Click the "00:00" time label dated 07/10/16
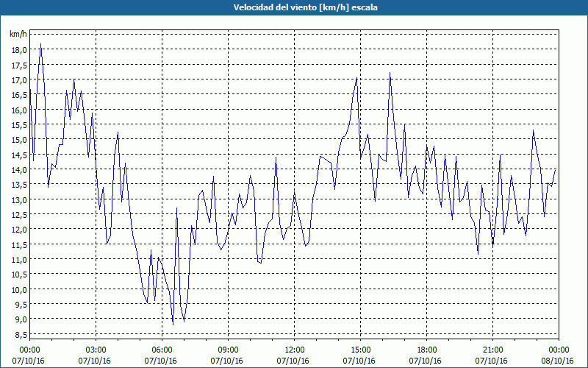 pos(29,350)
